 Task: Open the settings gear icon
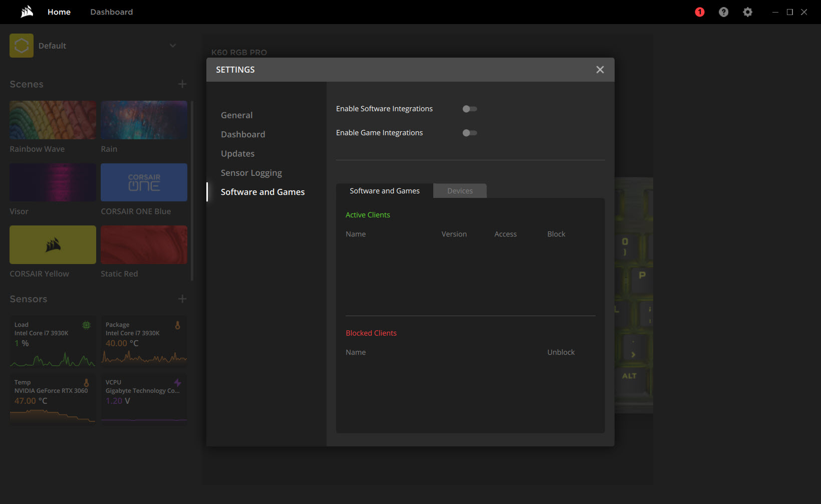click(x=747, y=12)
